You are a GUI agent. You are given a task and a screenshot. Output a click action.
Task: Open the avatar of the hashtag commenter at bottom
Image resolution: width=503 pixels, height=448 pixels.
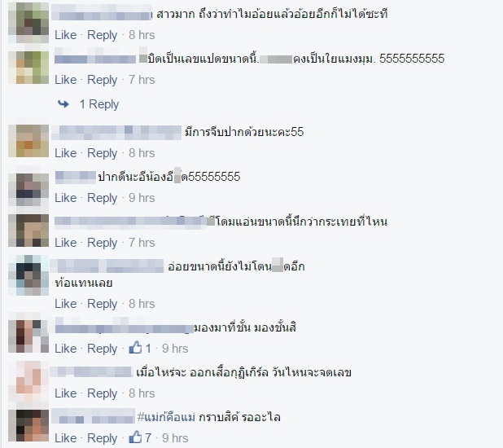coord(28,425)
